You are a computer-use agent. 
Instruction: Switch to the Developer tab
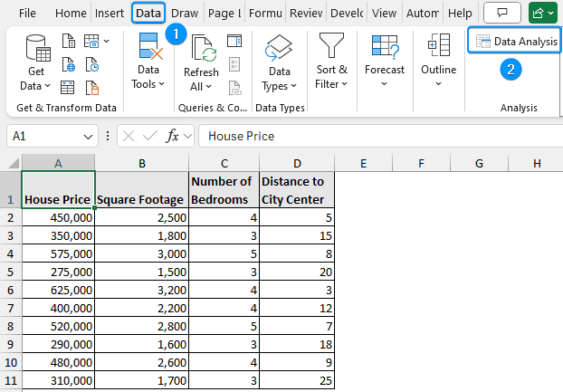[x=347, y=13]
